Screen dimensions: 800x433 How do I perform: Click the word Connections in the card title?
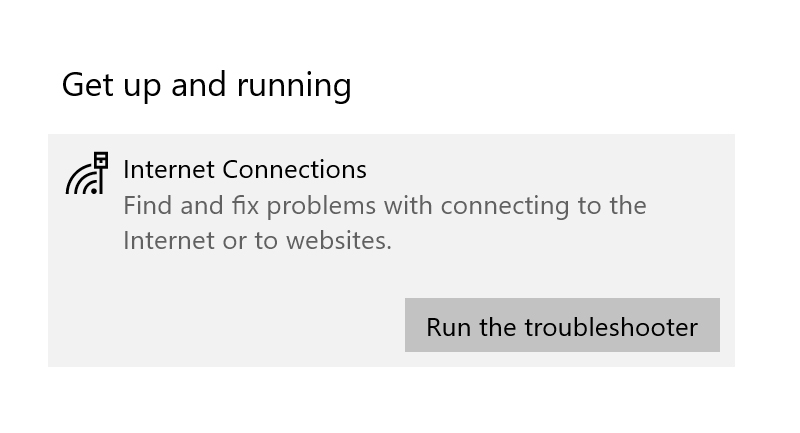click(294, 169)
